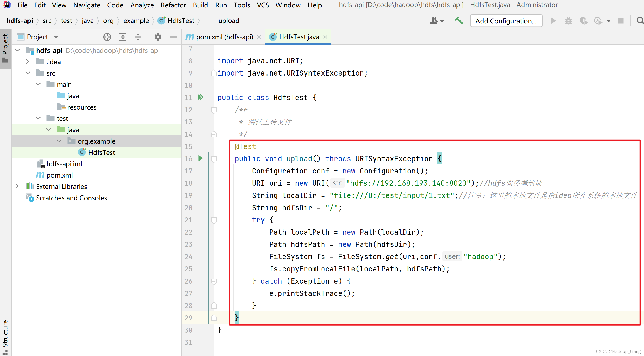Close the pom.xml editor tab

[x=259, y=37]
